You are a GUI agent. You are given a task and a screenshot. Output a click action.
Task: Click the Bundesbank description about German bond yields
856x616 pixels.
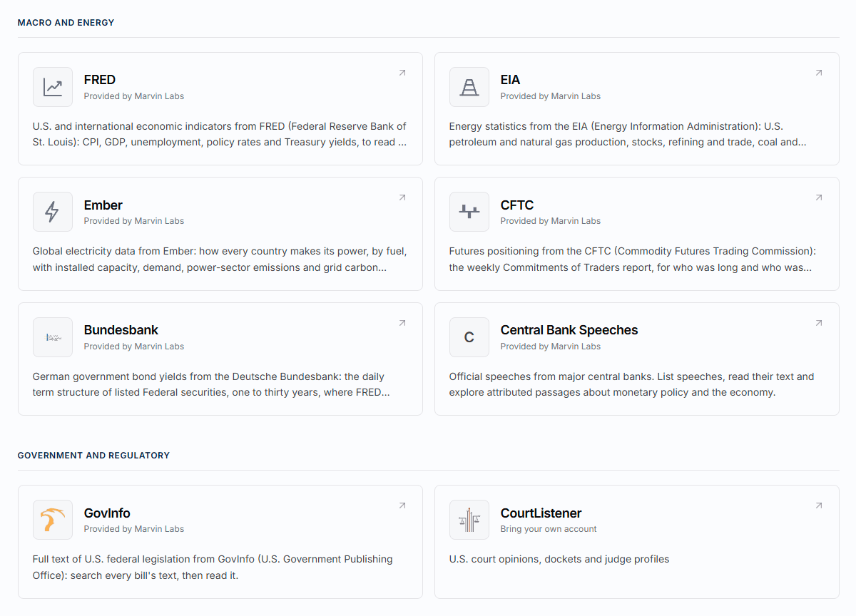coord(211,384)
